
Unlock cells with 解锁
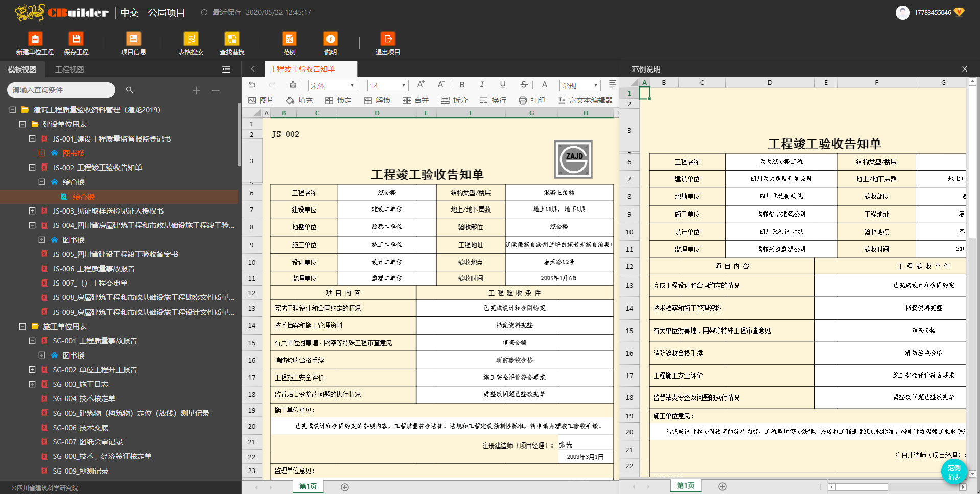coord(377,100)
